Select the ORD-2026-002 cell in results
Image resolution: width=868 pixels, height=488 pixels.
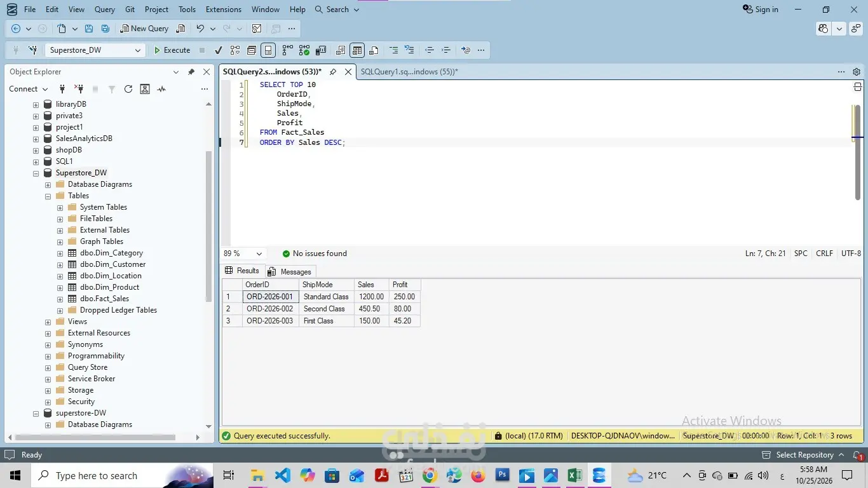pyautogui.click(x=270, y=309)
